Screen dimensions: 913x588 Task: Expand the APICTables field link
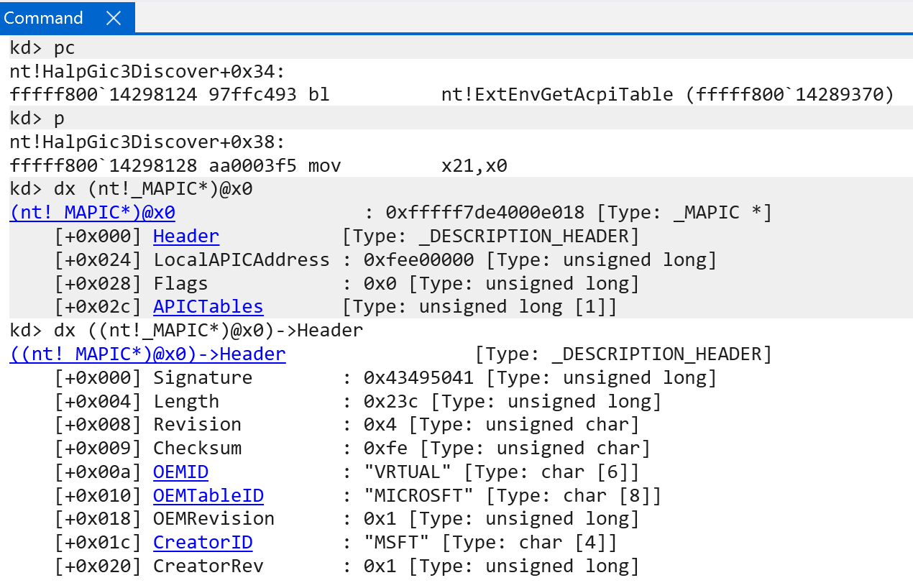(x=208, y=307)
